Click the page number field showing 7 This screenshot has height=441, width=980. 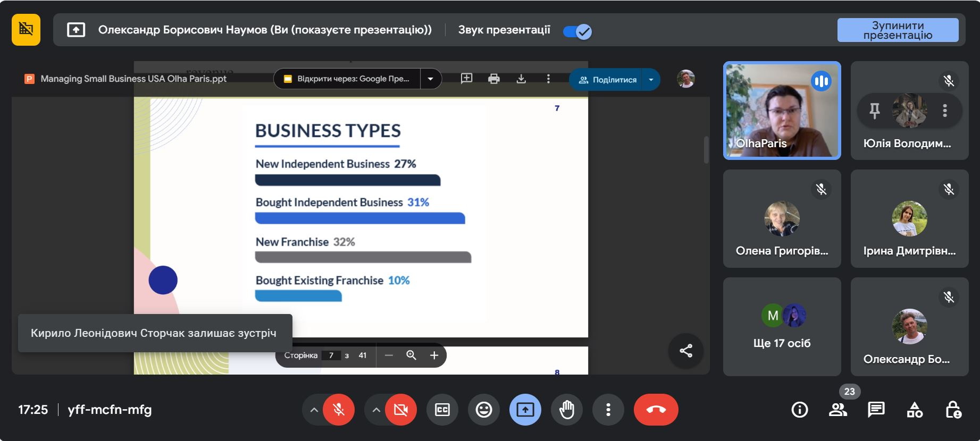pos(331,355)
